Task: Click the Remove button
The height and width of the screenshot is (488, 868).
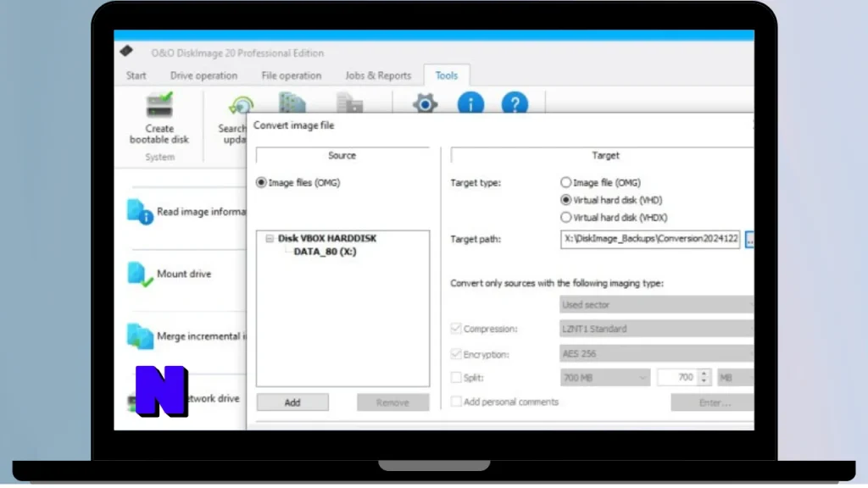Action: coord(392,402)
